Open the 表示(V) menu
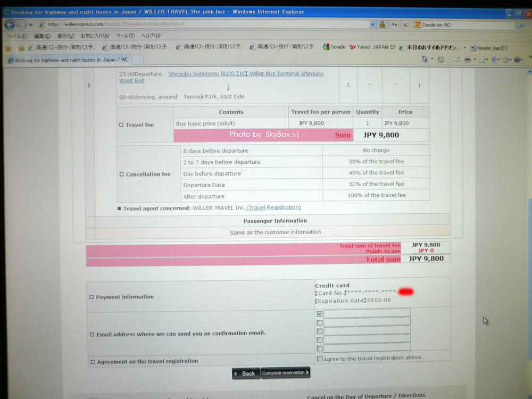This screenshot has height=399, width=532. click(x=65, y=36)
